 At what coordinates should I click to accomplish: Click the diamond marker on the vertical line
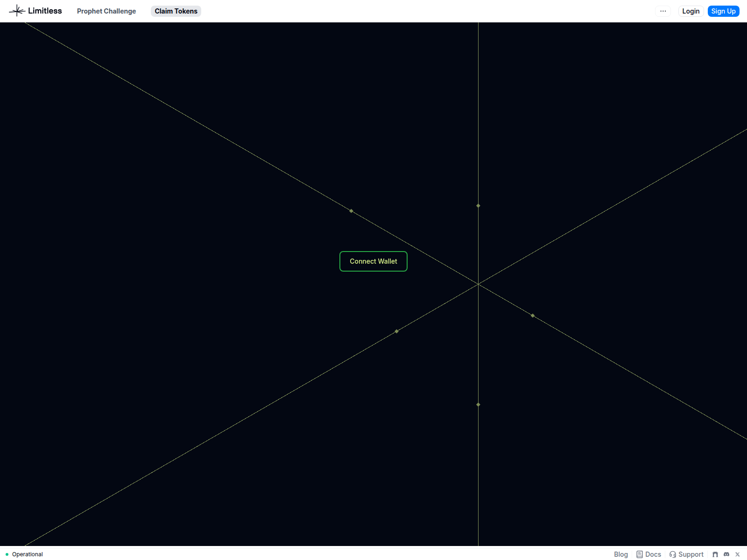(x=478, y=205)
